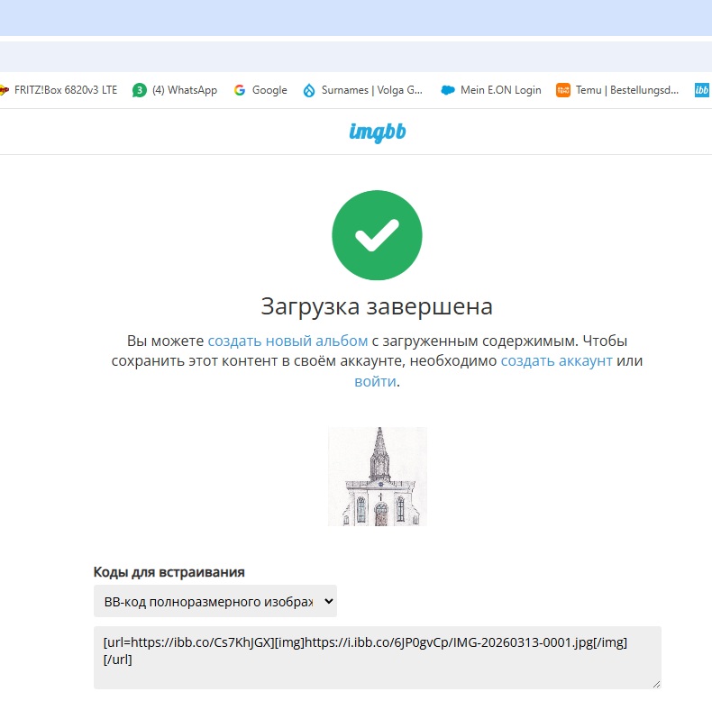Open the WhatsApp bookmark
The height and width of the screenshot is (728, 712).
click(x=175, y=90)
